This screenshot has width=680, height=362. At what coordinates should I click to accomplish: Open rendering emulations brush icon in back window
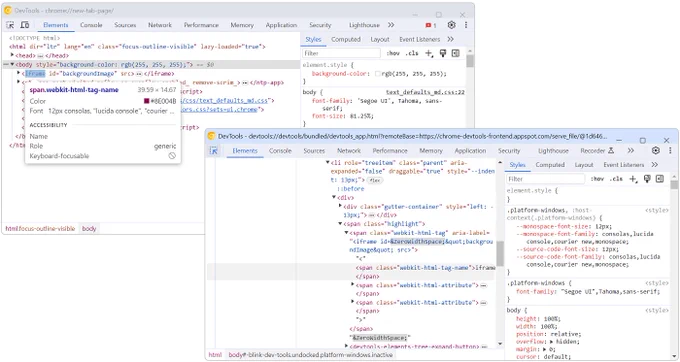click(x=443, y=53)
